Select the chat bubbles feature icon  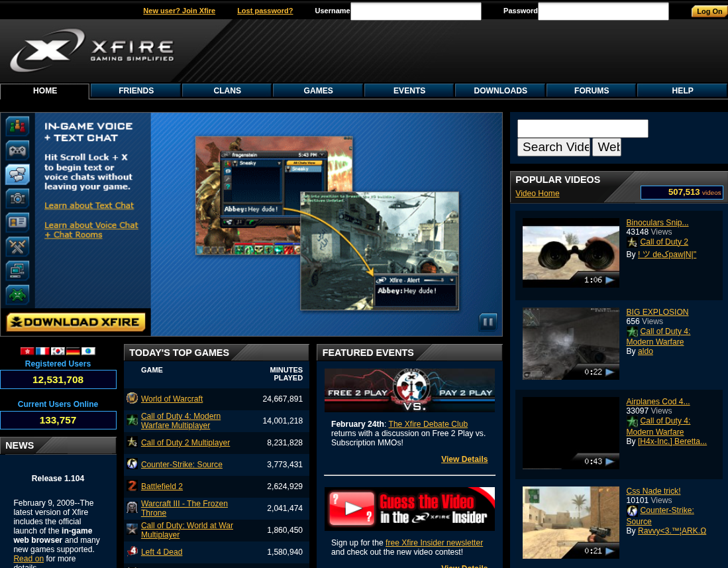[x=18, y=174]
